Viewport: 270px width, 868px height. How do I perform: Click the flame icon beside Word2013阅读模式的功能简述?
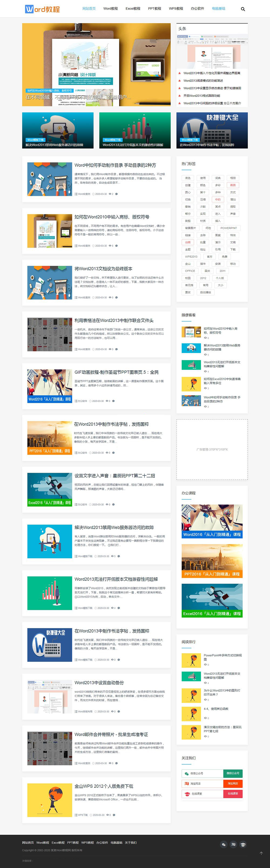[x=180, y=81]
